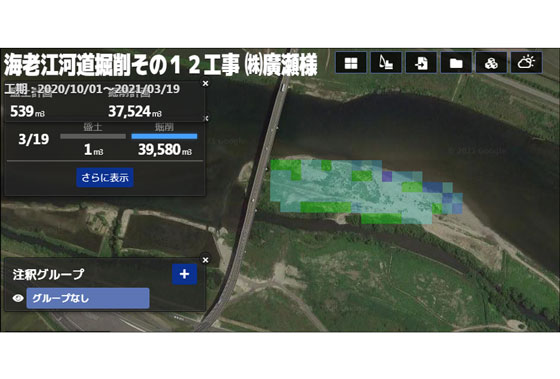
Task: Open the dashboard grid view icon
Action: point(351,63)
